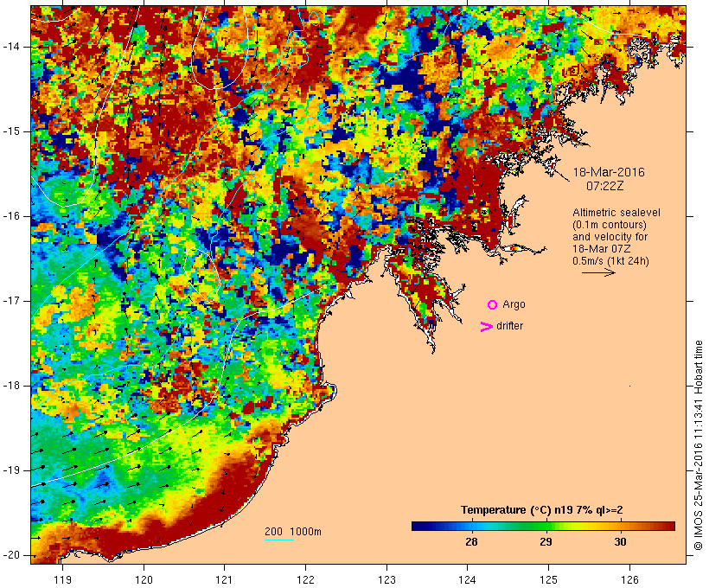Click the '0.5m/s (1kt 24h)' label

click(x=610, y=261)
